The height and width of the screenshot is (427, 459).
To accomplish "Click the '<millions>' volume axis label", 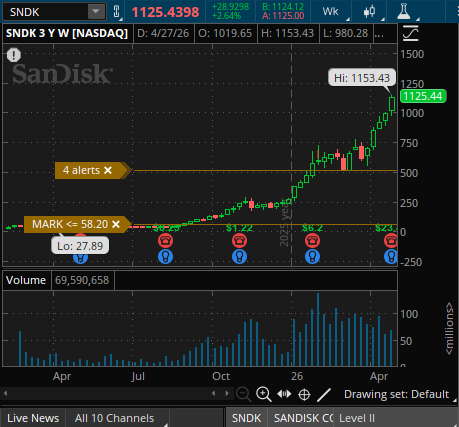I will 449,328.
